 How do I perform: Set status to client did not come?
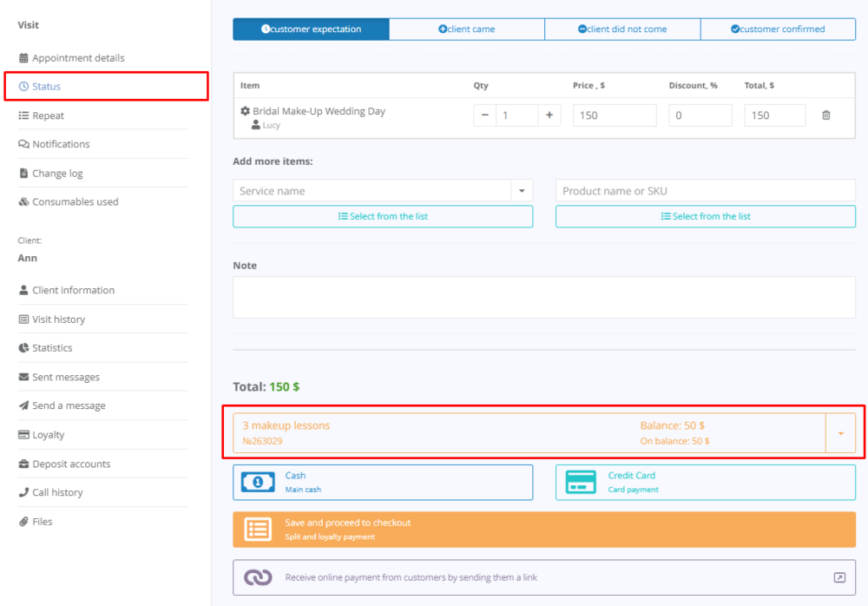click(x=622, y=30)
